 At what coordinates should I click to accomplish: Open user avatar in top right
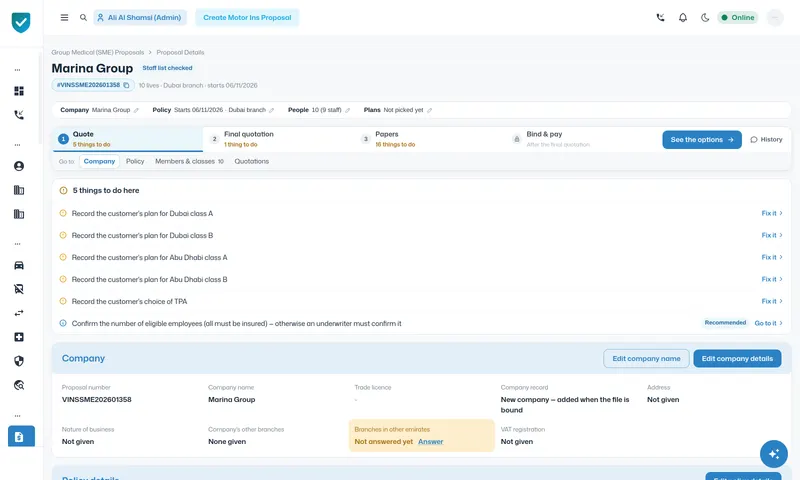coord(775,17)
